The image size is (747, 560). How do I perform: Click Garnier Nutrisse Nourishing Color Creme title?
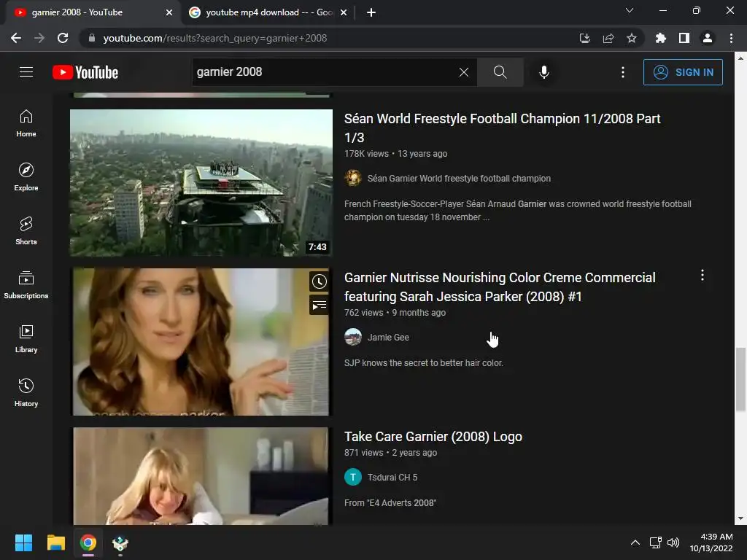point(500,287)
